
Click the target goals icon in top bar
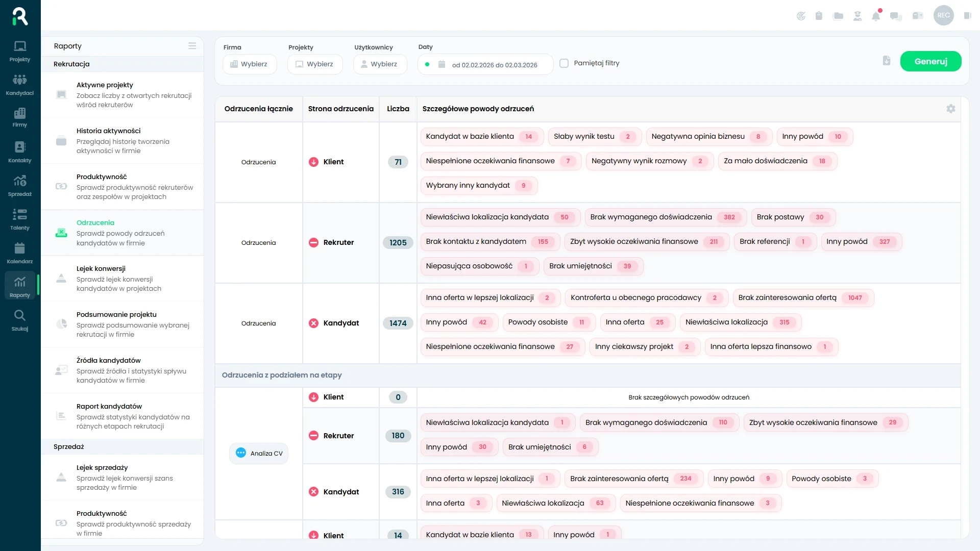801,16
